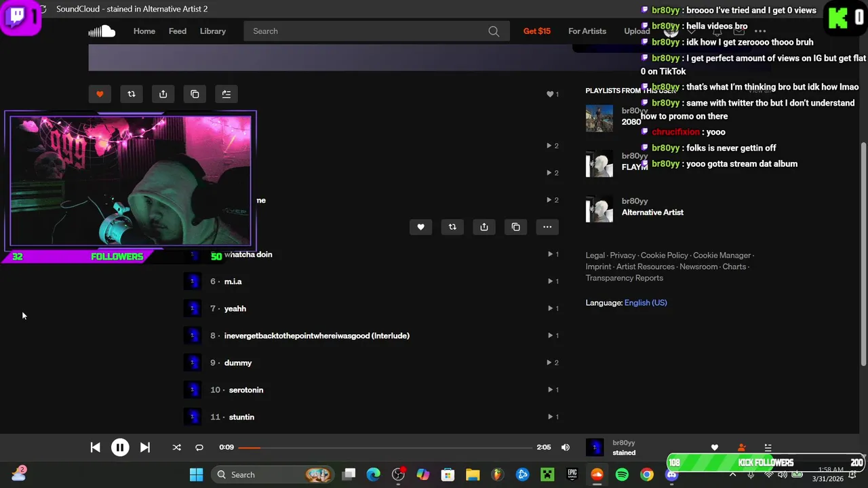Open Next up queue in player bar
Viewport: 868px width, 488px height.
coord(768,447)
